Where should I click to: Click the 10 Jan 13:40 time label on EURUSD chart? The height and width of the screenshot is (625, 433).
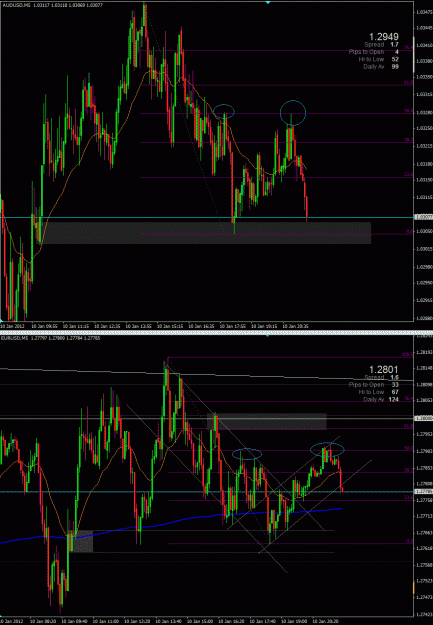coord(167,621)
